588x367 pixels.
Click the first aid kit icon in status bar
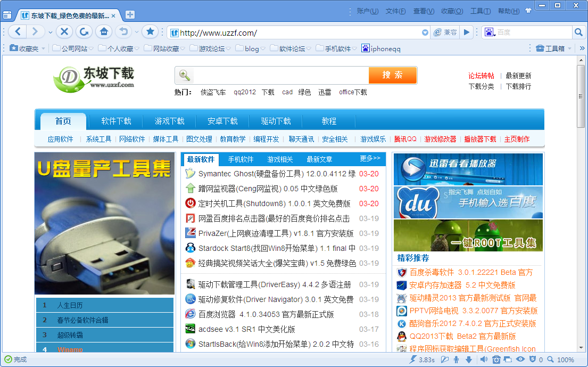496,360
